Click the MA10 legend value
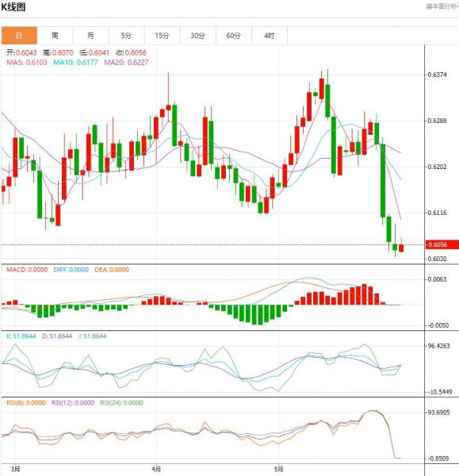 click(75, 63)
